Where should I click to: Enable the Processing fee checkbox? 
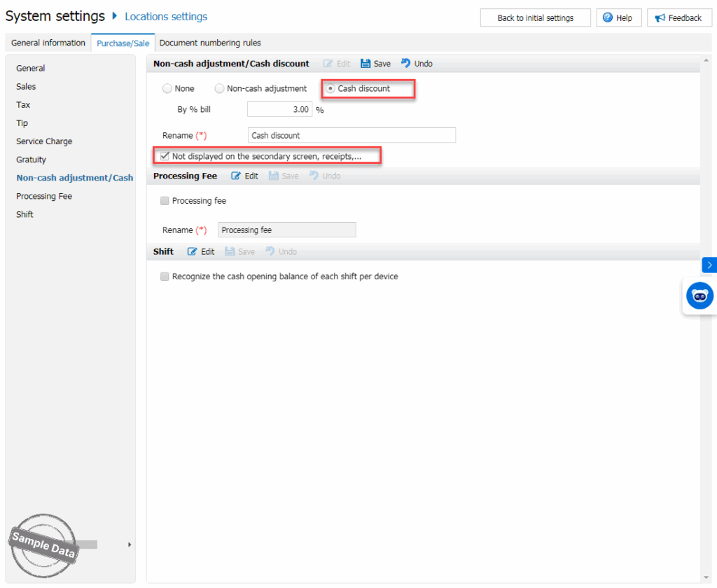(165, 201)
